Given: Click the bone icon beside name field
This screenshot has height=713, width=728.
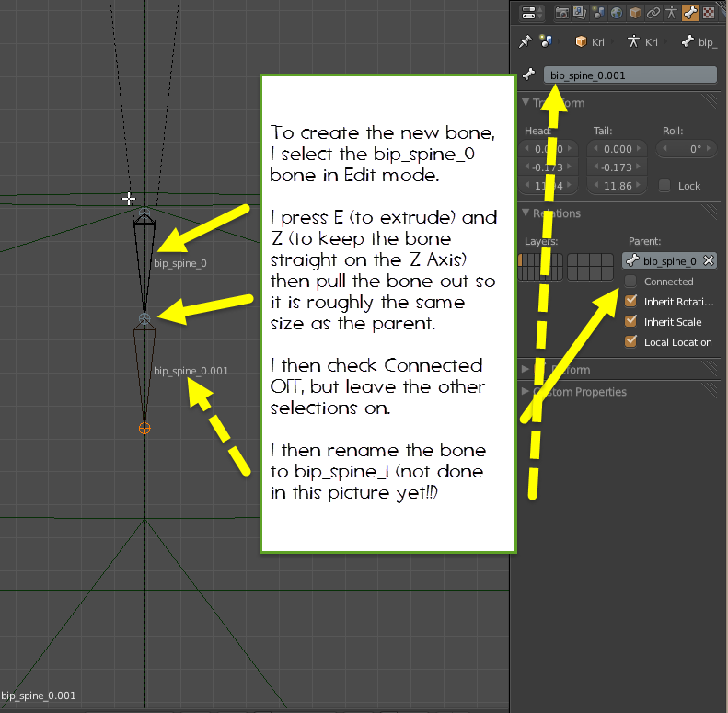Looking at the screenshot, I should point(529,75).
